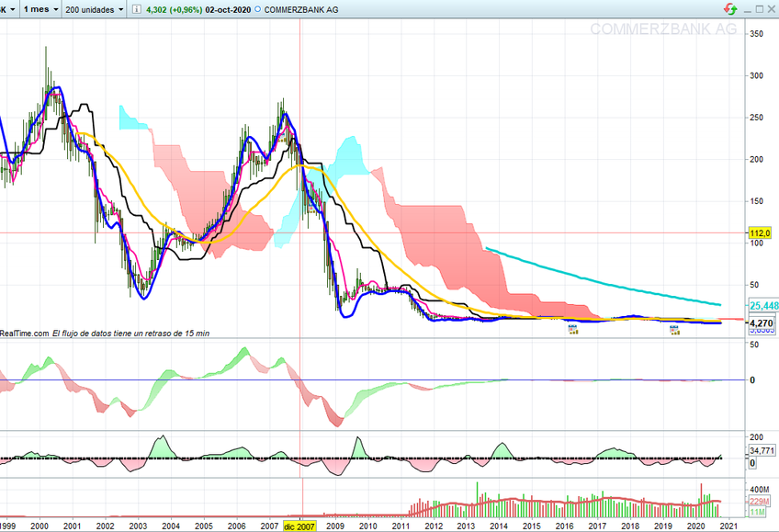Click the info 'i' icon beside the price

click(137, 9)
